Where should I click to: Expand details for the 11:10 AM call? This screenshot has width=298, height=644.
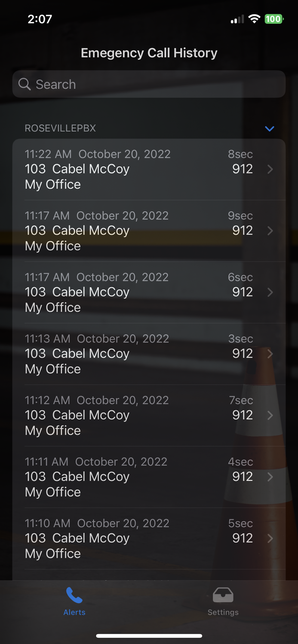coord(149,538)
